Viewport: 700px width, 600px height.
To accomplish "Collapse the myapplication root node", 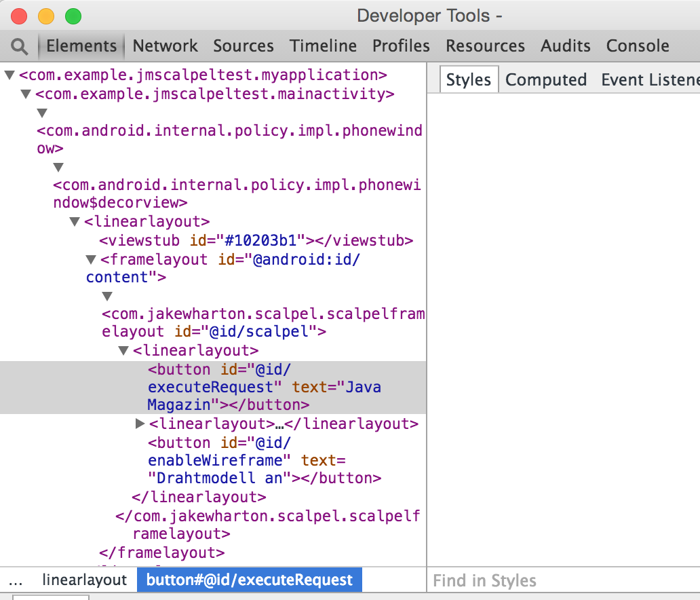I will click(x=9, y=75).
